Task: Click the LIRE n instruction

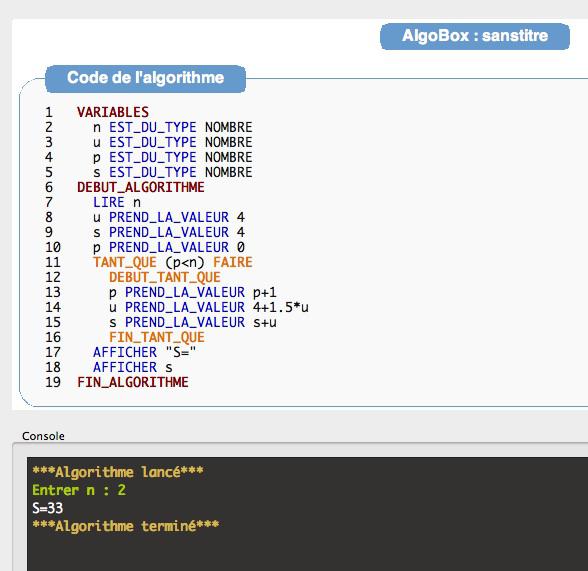Action: click(117, 202)
